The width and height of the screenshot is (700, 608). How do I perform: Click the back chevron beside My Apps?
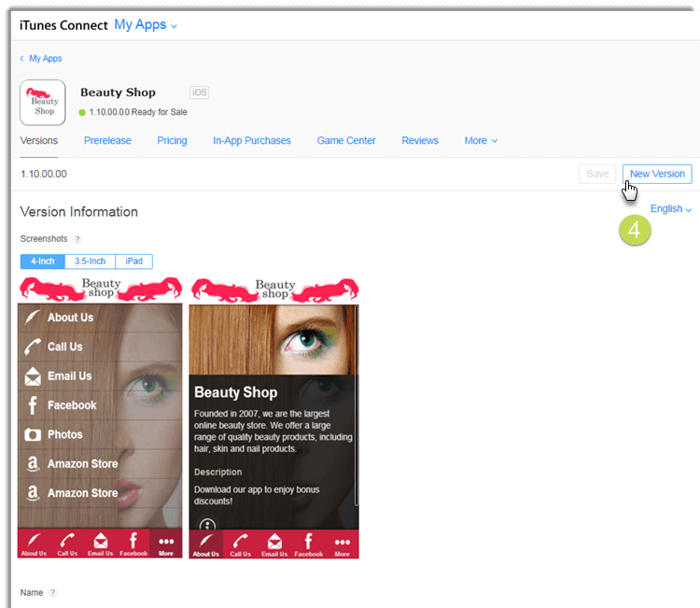coord(22,59)
